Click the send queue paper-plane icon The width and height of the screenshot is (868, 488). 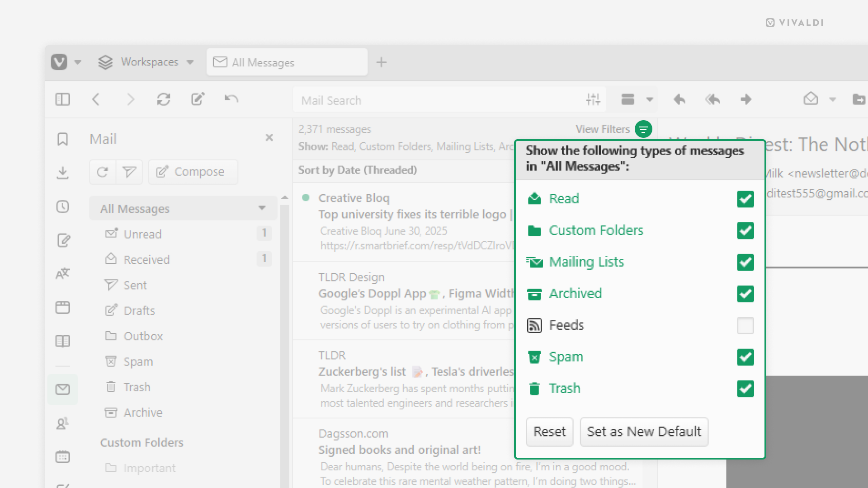point(129,172)
